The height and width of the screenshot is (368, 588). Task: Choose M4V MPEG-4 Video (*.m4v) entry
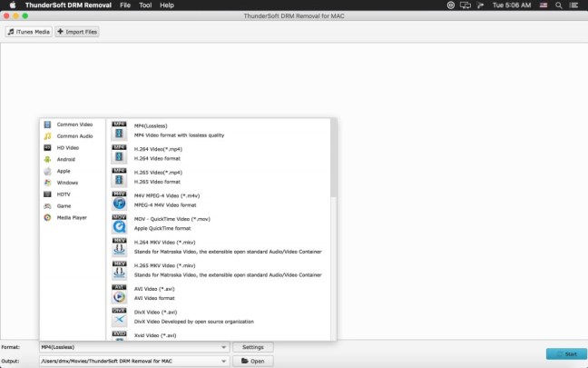click(219, 200)
